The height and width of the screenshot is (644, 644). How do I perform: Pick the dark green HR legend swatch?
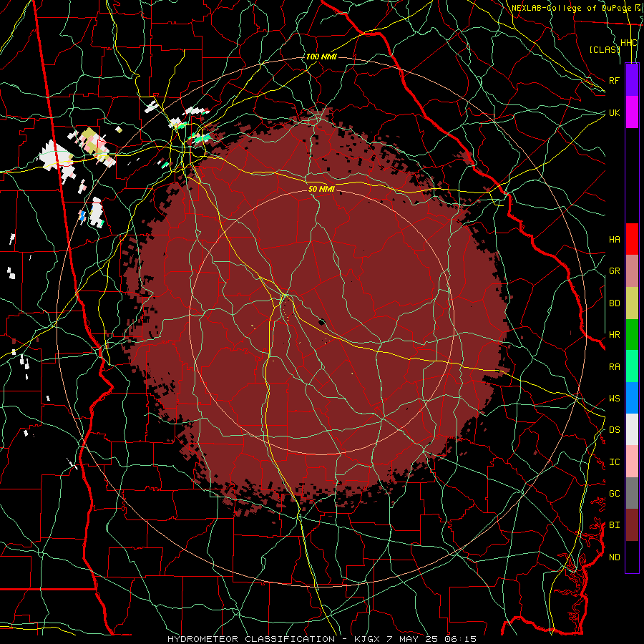tap(632, 334)
